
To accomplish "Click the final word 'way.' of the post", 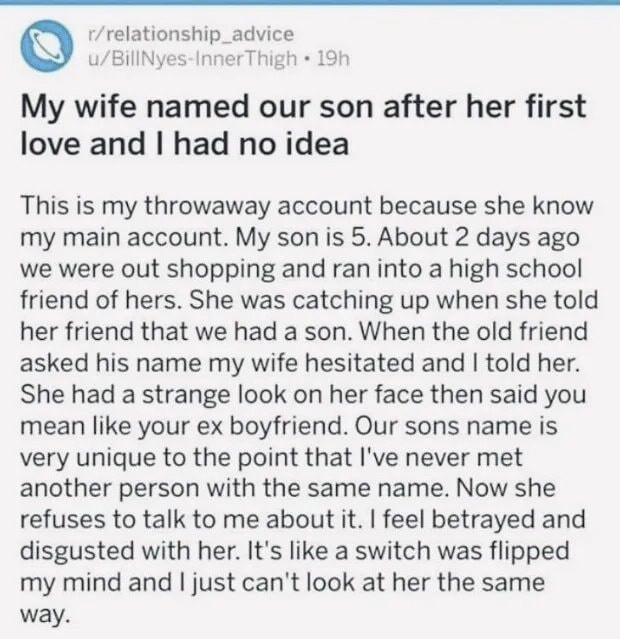I will point(43,614).
